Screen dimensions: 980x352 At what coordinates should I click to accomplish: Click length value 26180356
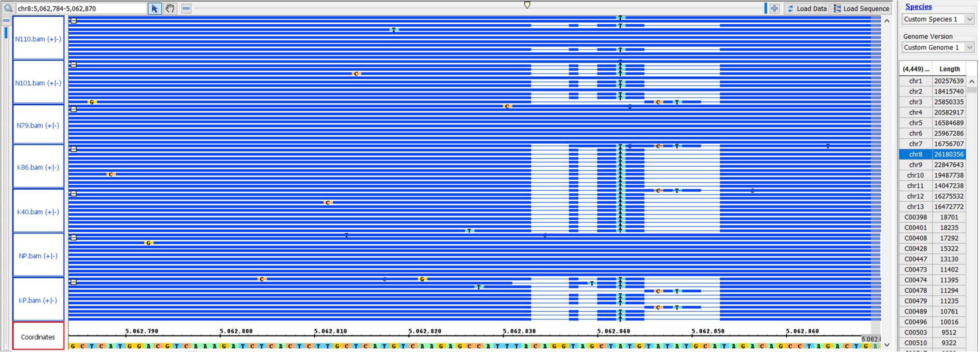949,154
